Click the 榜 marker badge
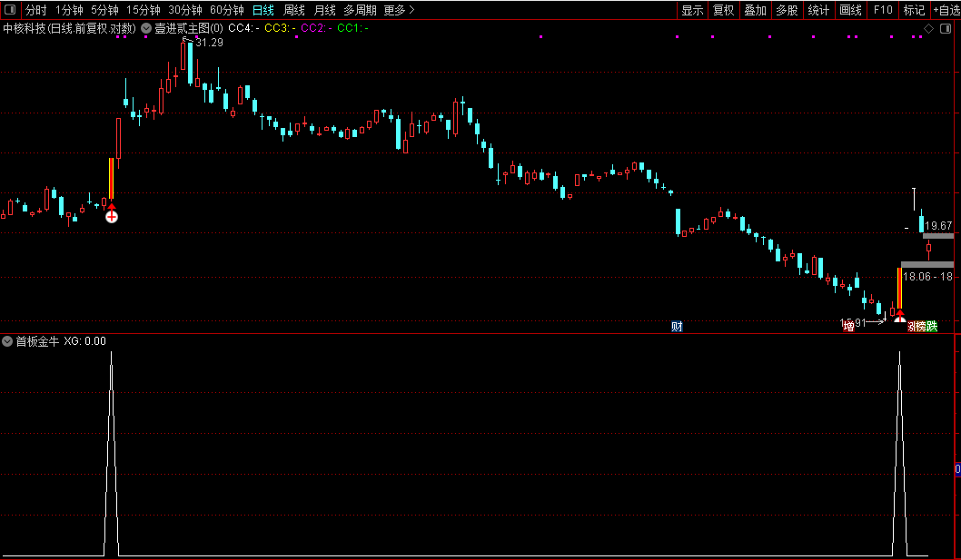 tap(920, 327)
